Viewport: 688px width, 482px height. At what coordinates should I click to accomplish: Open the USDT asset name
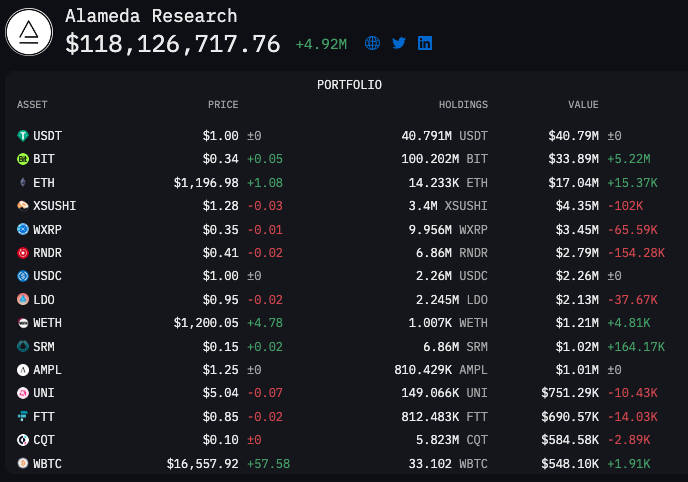(47, 136)
